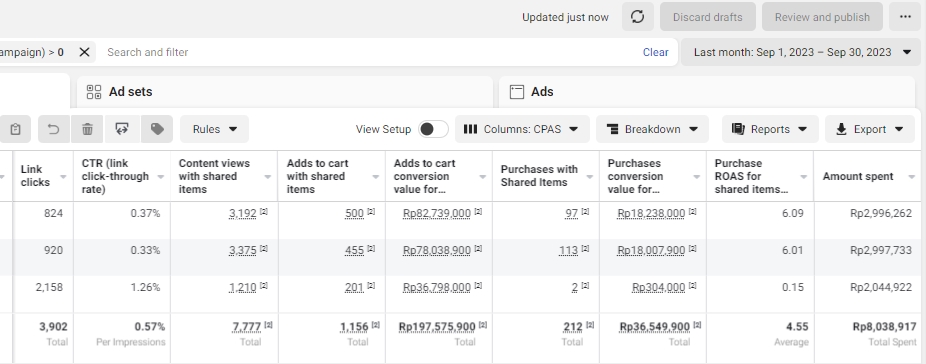
Task: Click the purchases value 113
Action: pos(568,251)
